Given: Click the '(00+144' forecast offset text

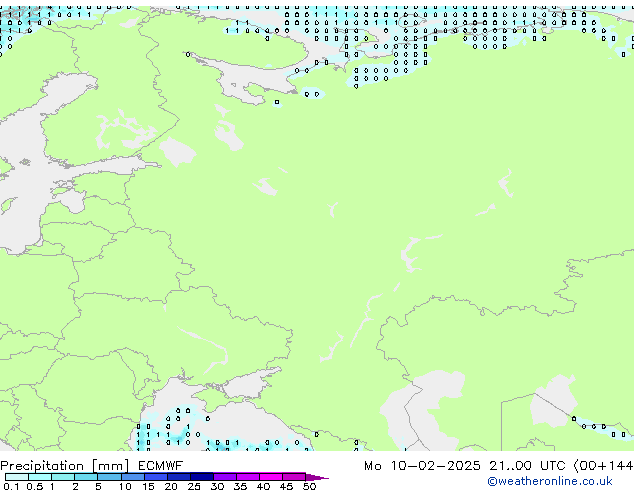Looking at the screenshot, I should pyautogui.click(x=603, y=466).
